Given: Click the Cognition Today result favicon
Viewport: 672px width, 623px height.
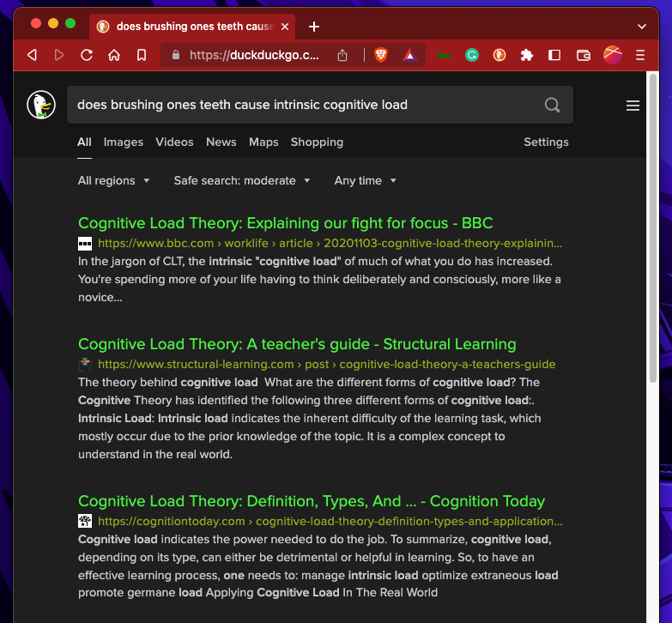Looking at the screenshot, I should (85, 521).
